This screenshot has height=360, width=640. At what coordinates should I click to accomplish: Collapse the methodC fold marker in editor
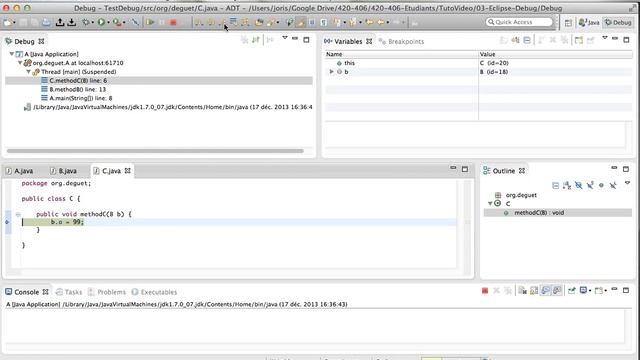[x=18, y=214]
